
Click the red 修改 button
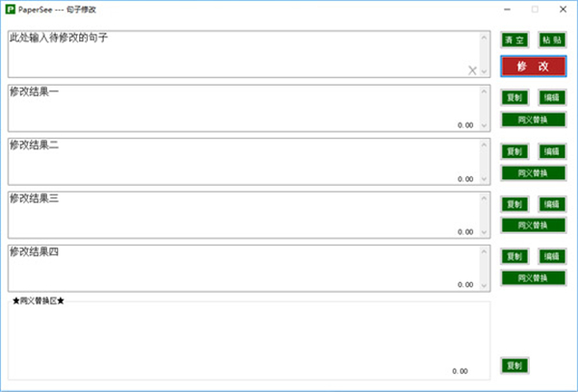[533, 66]
